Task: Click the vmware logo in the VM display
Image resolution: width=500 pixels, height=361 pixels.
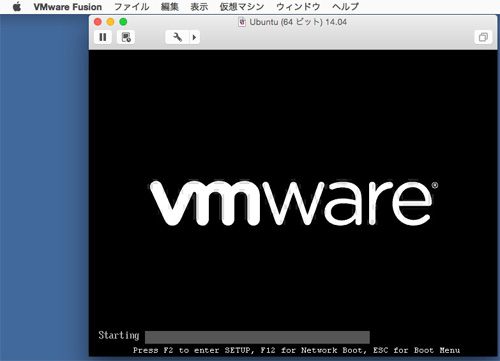Action: pos(294,203)
